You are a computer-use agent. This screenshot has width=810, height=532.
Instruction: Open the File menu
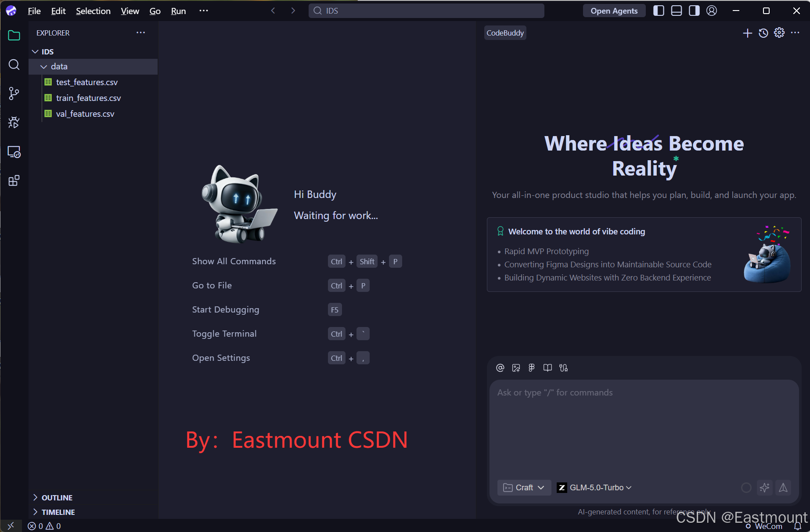pos(34,11)
